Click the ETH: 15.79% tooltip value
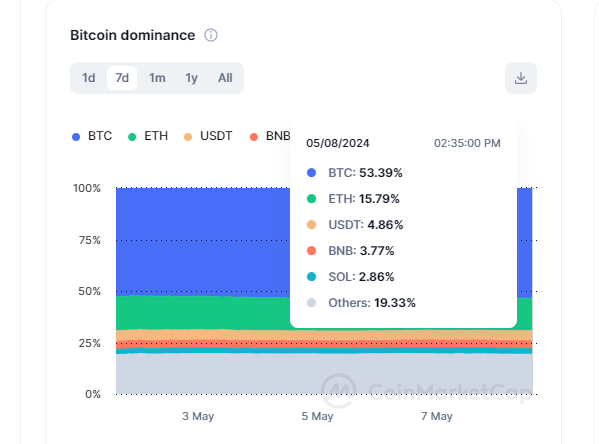This screenshot has height=444, width=599. 364,199
